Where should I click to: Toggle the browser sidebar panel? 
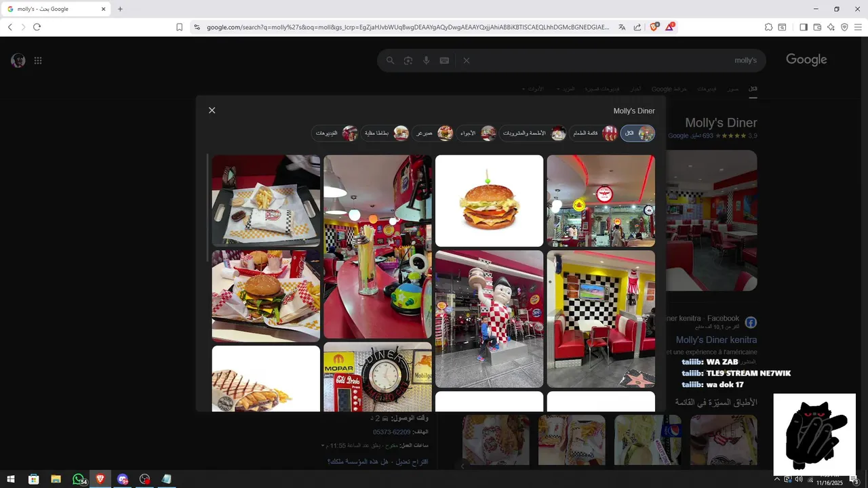pos(804,27)
